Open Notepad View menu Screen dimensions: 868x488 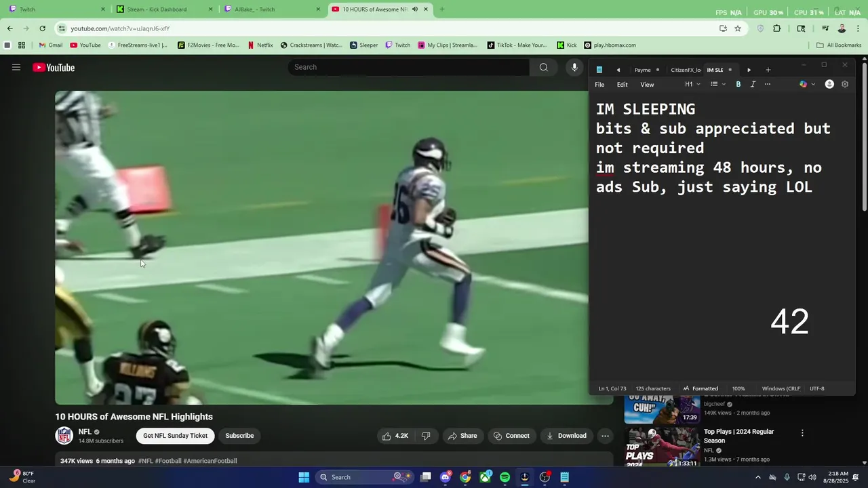tap(647, 85)
